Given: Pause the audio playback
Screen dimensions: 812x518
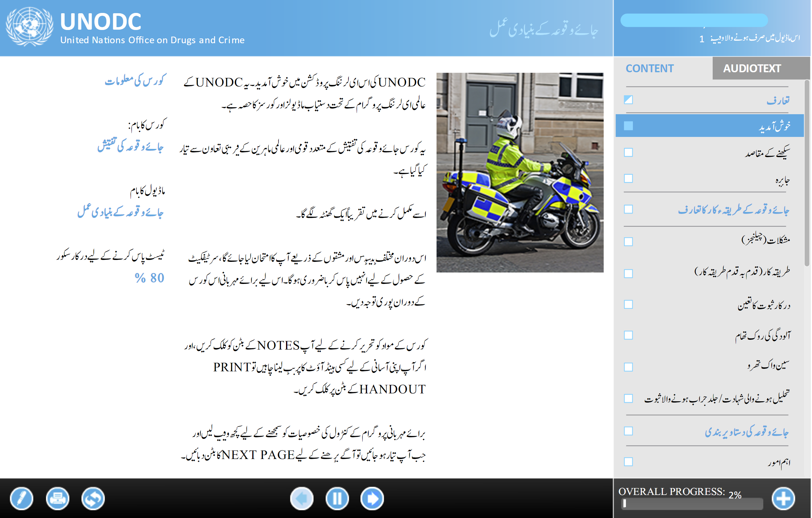Looking at the screenshot, I should (x=337, y=498).
